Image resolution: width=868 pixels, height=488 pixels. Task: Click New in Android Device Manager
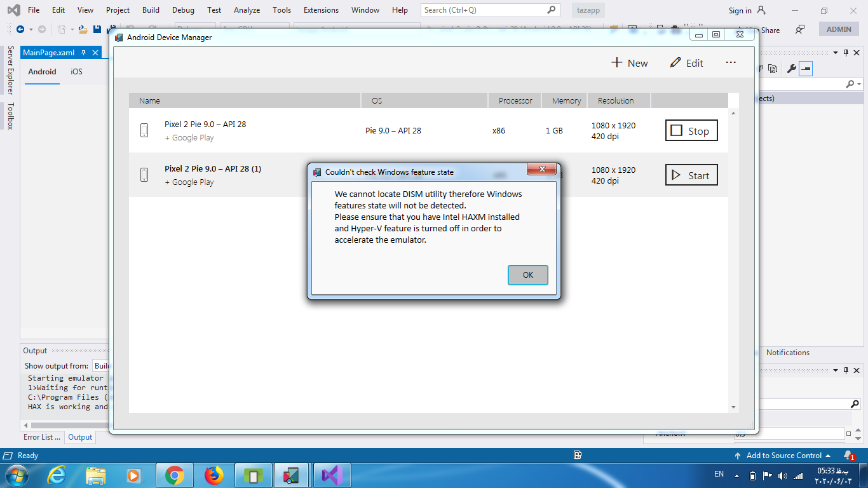click(630, 63)
